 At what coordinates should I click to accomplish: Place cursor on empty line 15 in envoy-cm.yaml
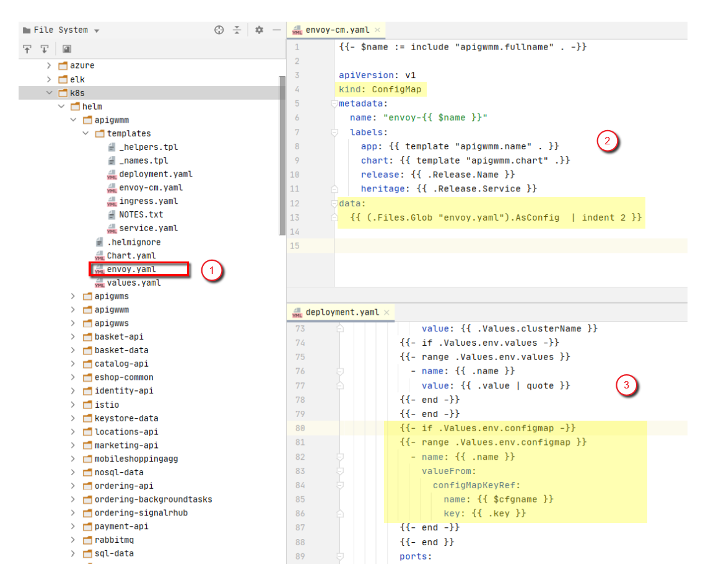[x=496, y=245]
